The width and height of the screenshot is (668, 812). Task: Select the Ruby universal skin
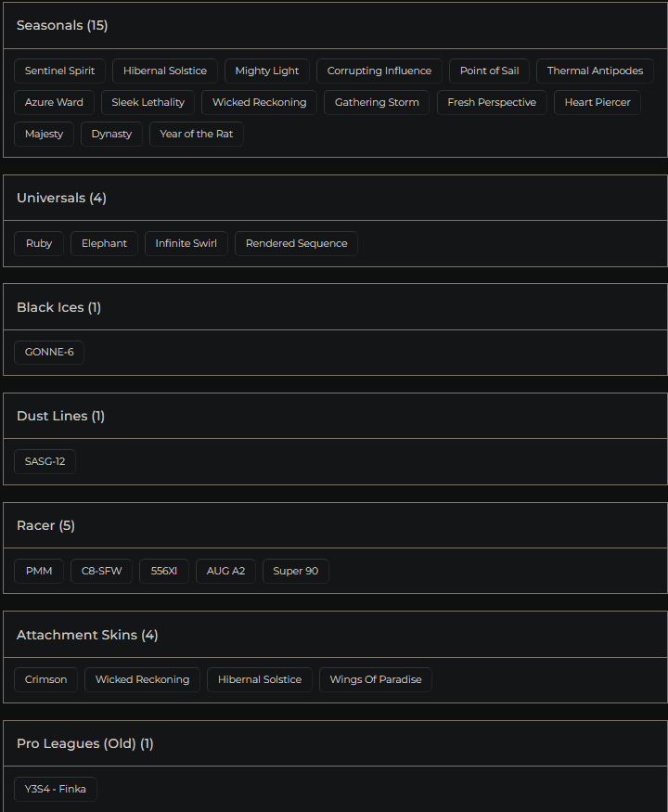(x=38, y=243)
